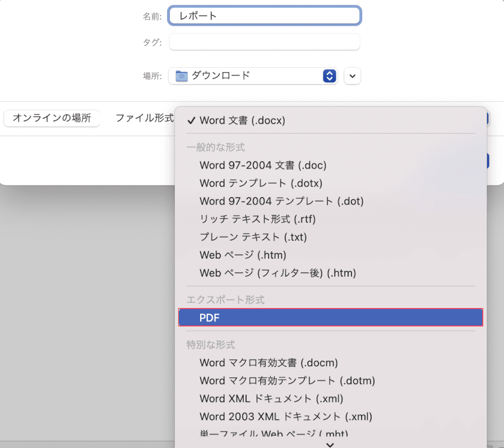Select Word XML ドキュメント (.xml)
The height and width of the screenshot is (448, 504).
pos(330,399)
